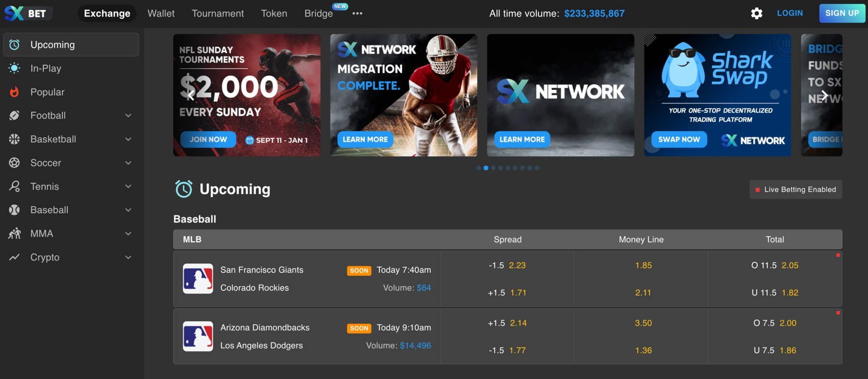Click MLB logo for Giants vs Rockies
This screenshot has height=379, width=868.
click(198, 279)
